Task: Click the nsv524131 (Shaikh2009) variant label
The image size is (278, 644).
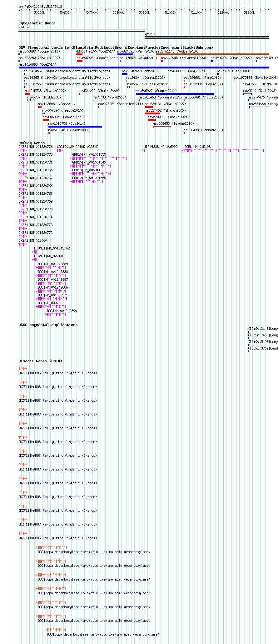Action: (x=165, y=104)
